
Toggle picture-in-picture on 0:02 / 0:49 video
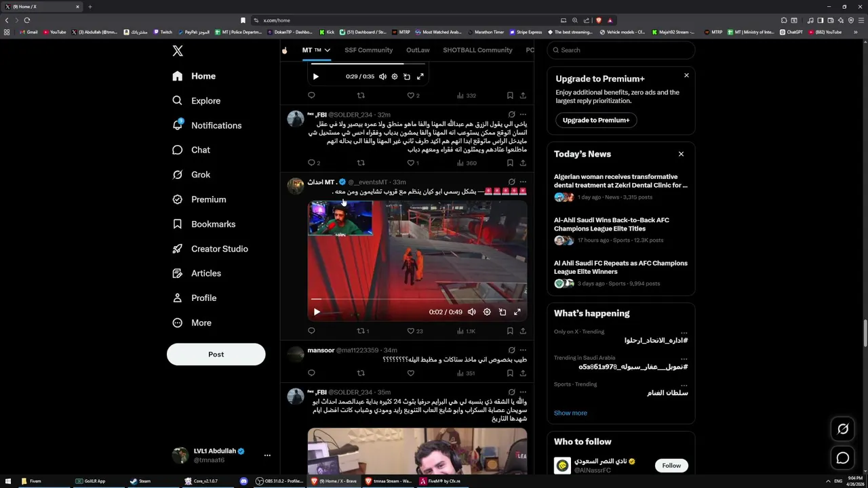502,312
